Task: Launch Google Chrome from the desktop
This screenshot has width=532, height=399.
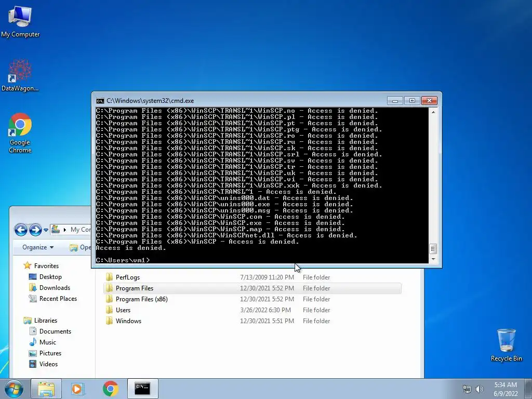Action: click(x=20, y=133)
